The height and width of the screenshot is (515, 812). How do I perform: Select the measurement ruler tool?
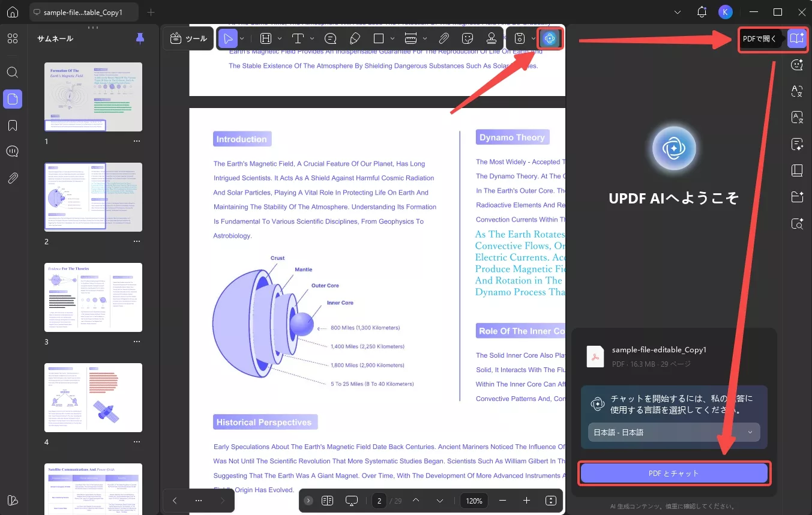pos(411,38)
